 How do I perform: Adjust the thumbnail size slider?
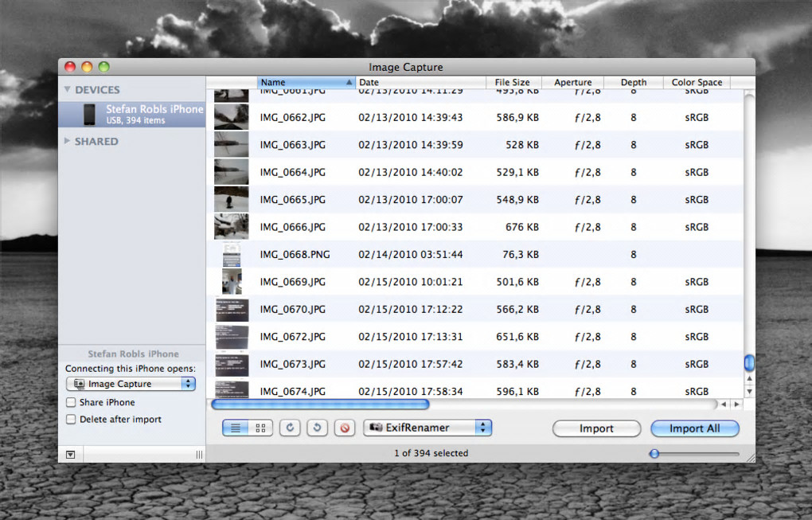654,454
